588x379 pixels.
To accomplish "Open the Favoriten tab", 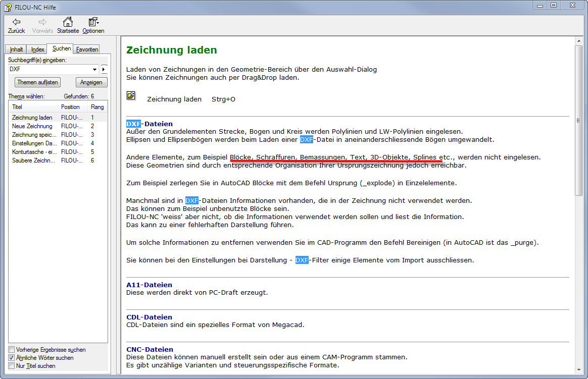I will click(87, 49).
